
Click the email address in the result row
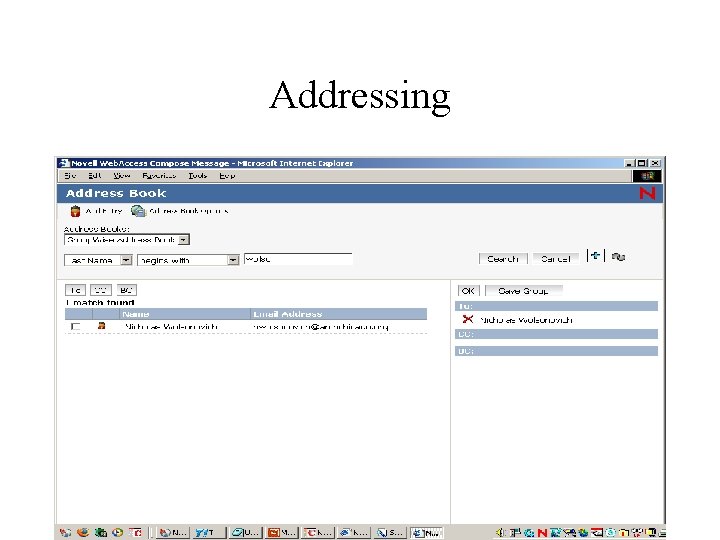(321, 326)
